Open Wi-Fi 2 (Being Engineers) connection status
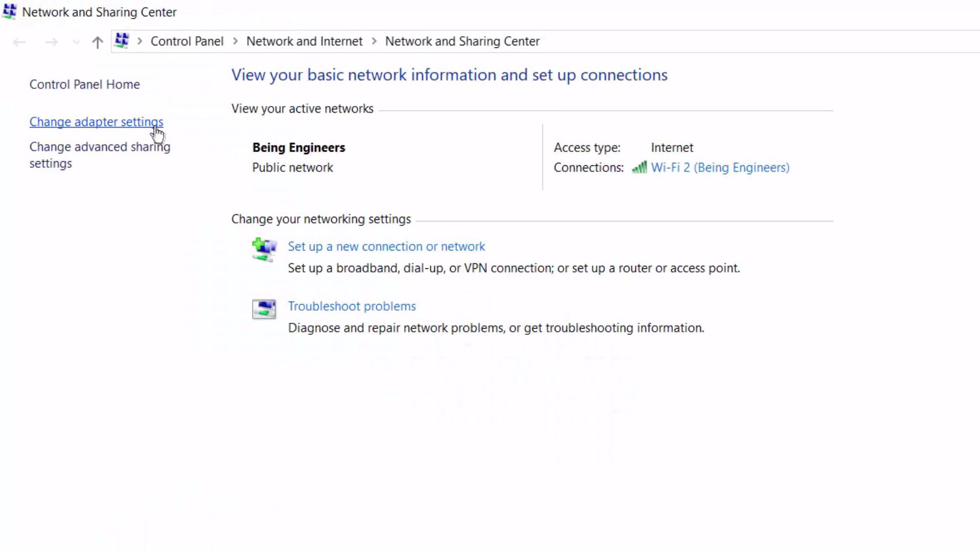The width and height of the screenshot is (980, 551). (x=720, y=167)
